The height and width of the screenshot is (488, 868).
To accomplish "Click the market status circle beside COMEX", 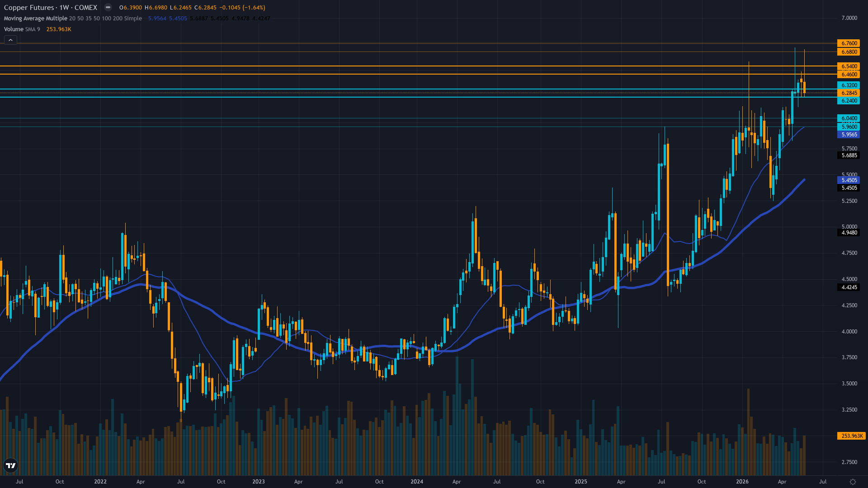I will (x=108, y=7).
